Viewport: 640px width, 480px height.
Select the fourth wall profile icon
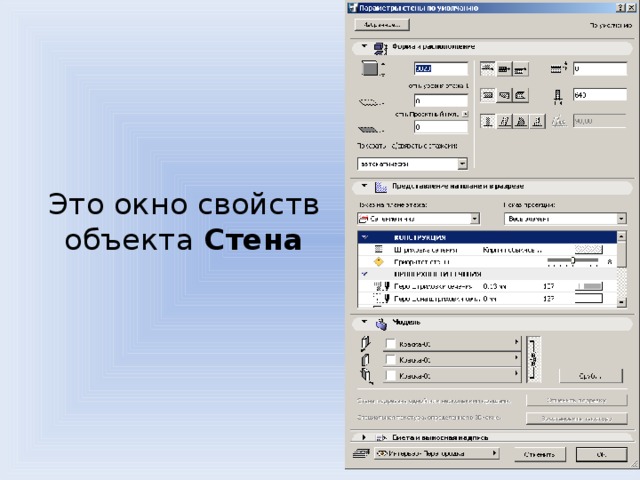click(x=538, y=121)
